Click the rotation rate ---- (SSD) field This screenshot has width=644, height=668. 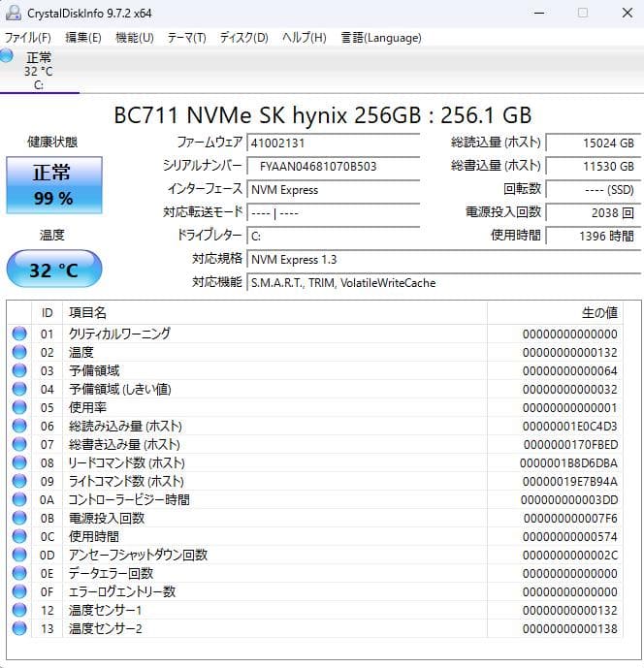coord(594,190)
